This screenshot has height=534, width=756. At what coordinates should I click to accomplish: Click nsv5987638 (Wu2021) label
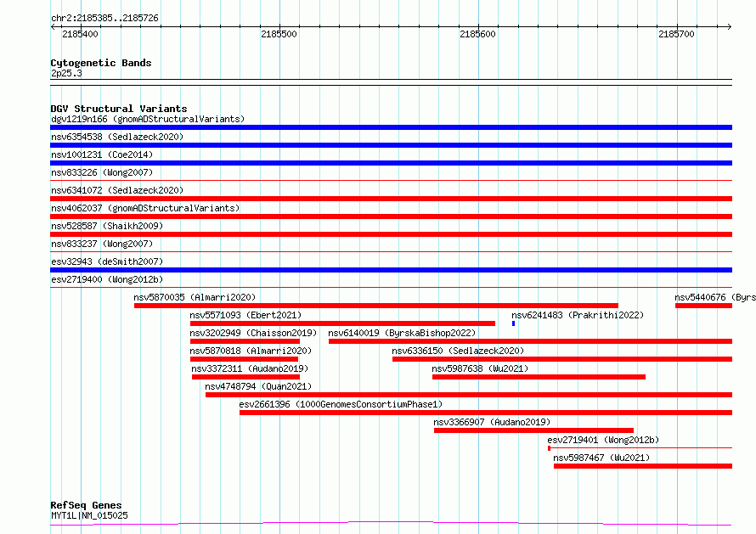[x=480, y=368]
